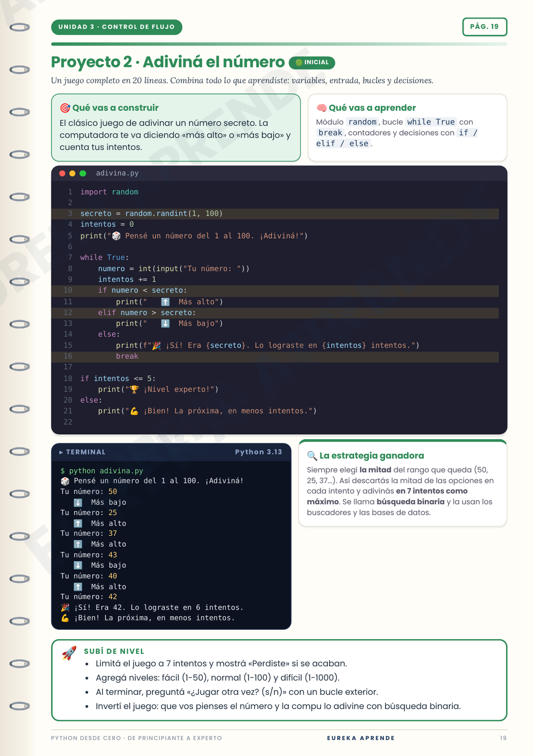Click the terminal arrow icon before TERMINAL
535x756 pixels.
pyautogui.click(x=61, y=452)
